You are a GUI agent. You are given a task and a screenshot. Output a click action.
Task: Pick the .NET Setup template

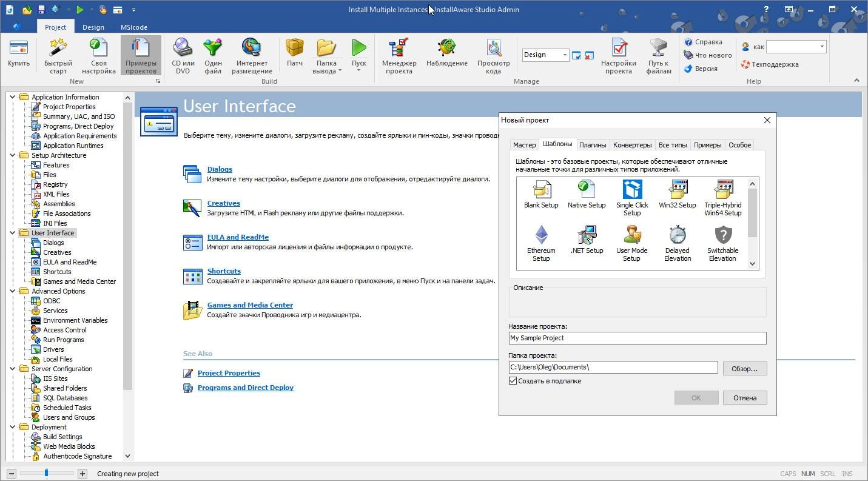point(587,240)
